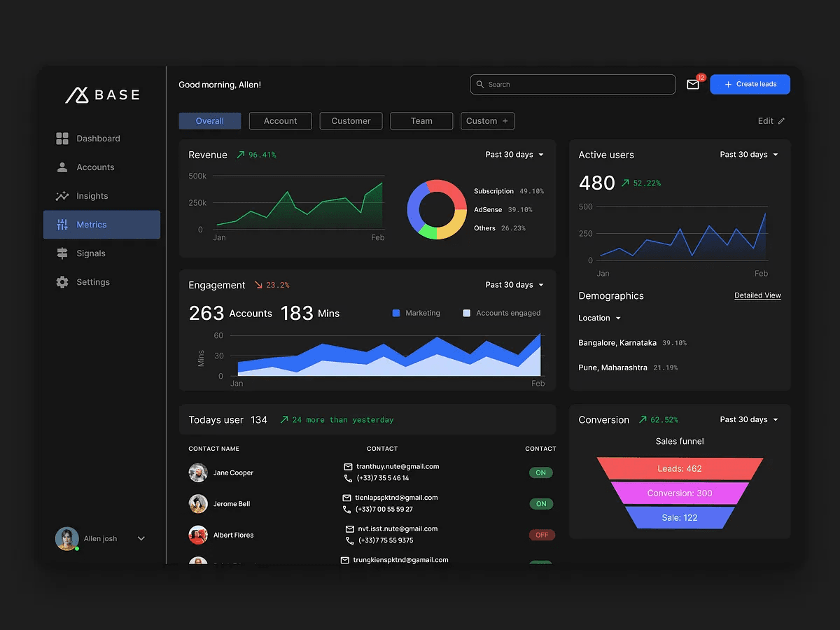
Task: Click Jane Cooper's email envelope icon
Action: pos(348,466)
